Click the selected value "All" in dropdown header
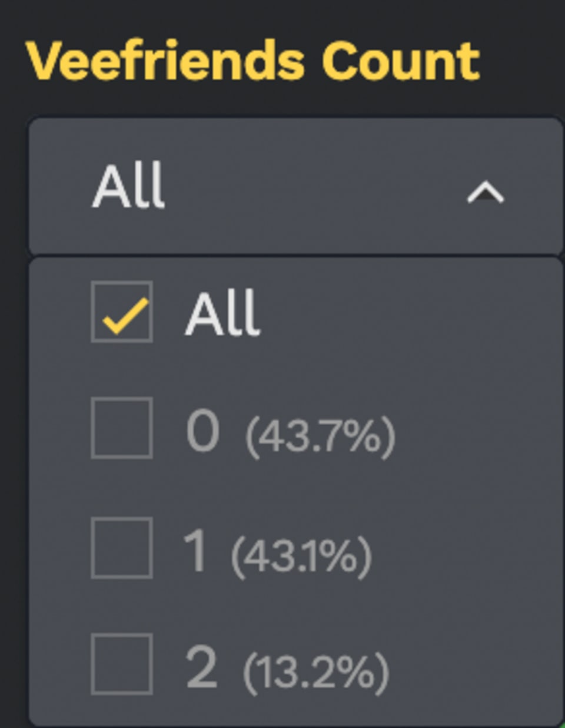The height and width of the screenshot is (728, 565). (128, 186)
